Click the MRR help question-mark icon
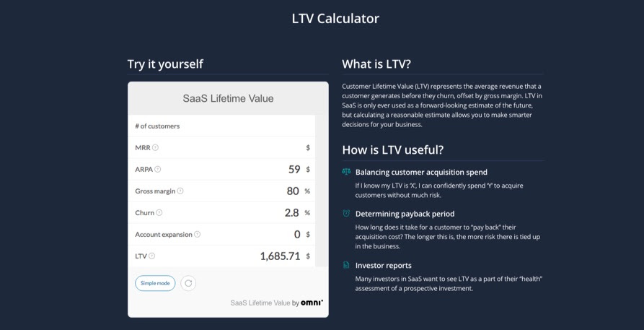Screen dimensions: 644x330 tap(155, 148)
